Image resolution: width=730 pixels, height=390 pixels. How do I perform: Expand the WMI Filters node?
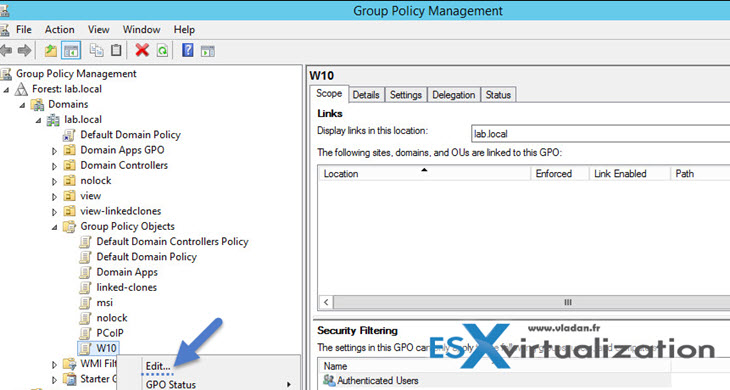click(x=54, y=365)
